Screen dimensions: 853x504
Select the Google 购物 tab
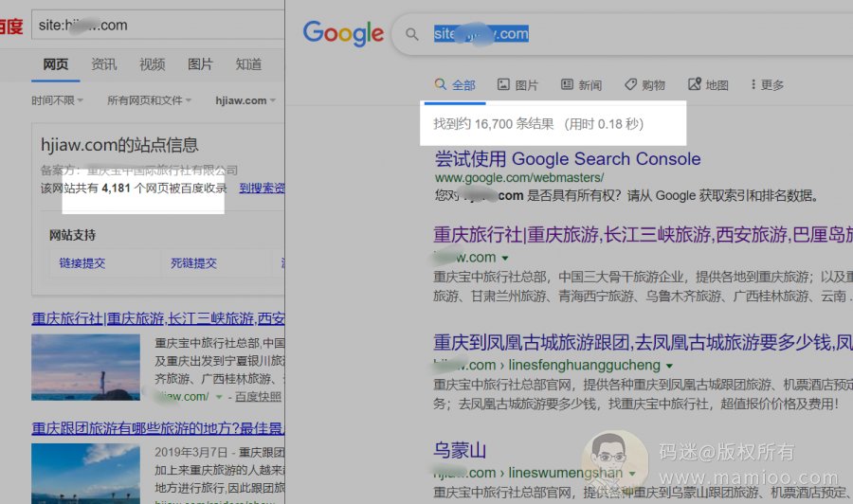click(x=644, y=85)
